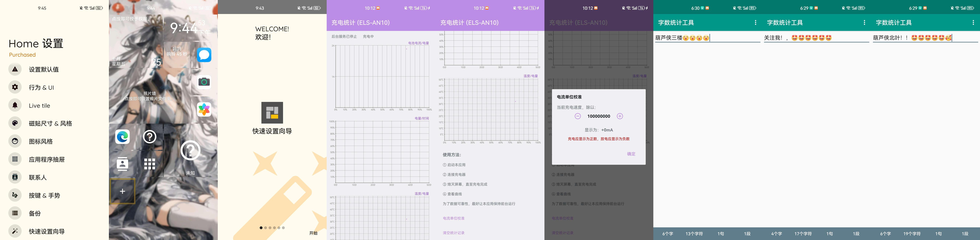Open the contacts tile icon
The height and width of the screenshot is (240, 980).
123,164
